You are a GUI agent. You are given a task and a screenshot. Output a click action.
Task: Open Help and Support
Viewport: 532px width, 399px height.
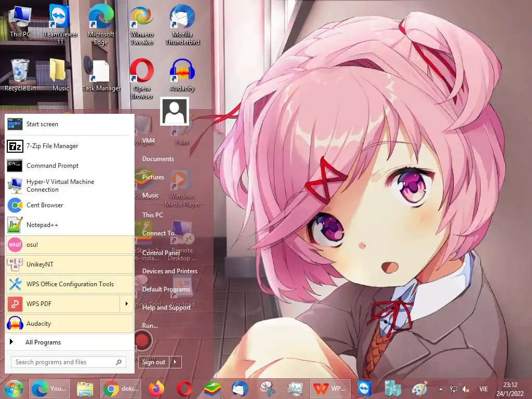click(x=166, y=308)
